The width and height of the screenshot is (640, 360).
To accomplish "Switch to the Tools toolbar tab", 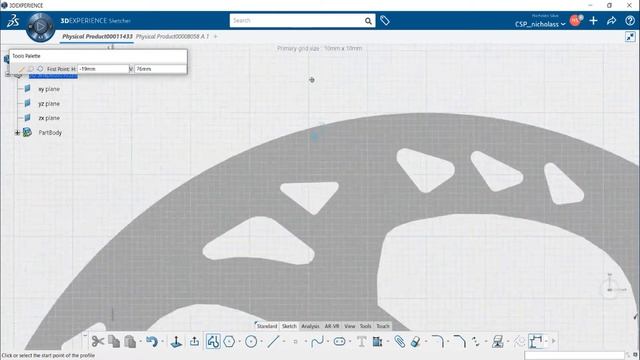I will pos(365,326).
